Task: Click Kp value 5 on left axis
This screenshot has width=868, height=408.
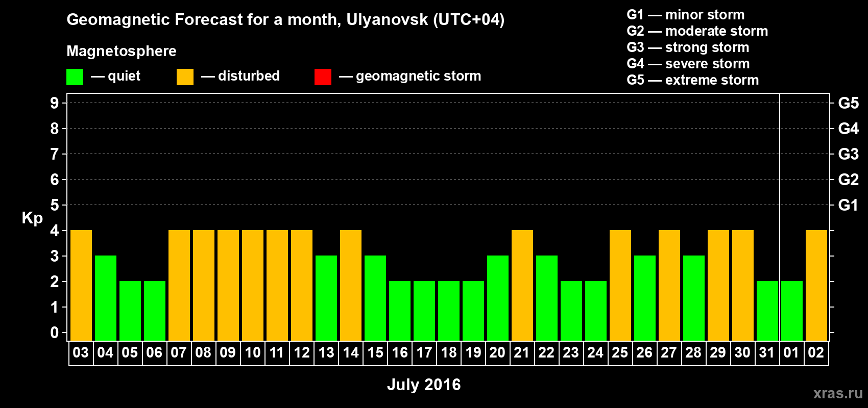Action: [x=55, y=205]
